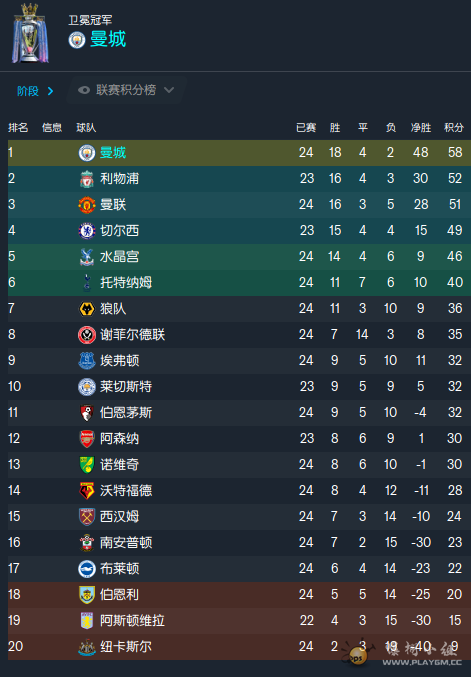The height and width of the screenshot is (677, 471).
Task: Click the Manchester United crest in the table
Action: [87, 205]
